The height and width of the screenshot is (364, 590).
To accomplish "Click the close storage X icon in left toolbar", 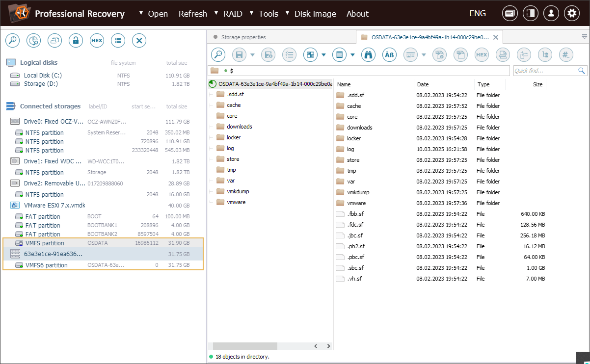I will (x=139, y=41).
